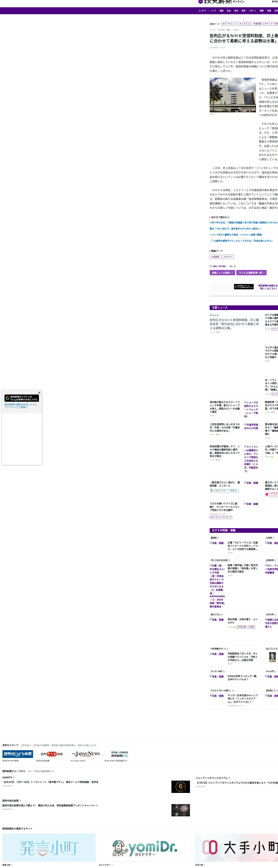The height and width of the screenshot is (868, 278).
Task: Expand the 今につながる日本史 section
Action: [220, 560]
